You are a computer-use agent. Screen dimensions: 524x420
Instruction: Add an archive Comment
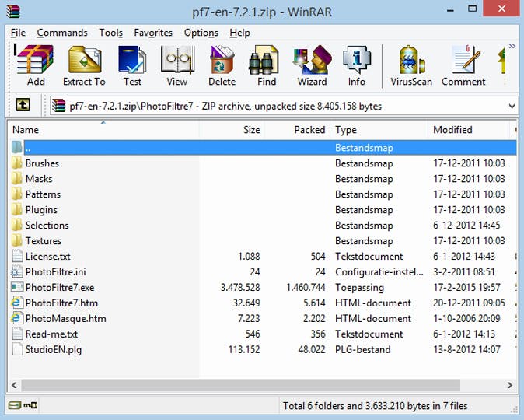(463, 65)
